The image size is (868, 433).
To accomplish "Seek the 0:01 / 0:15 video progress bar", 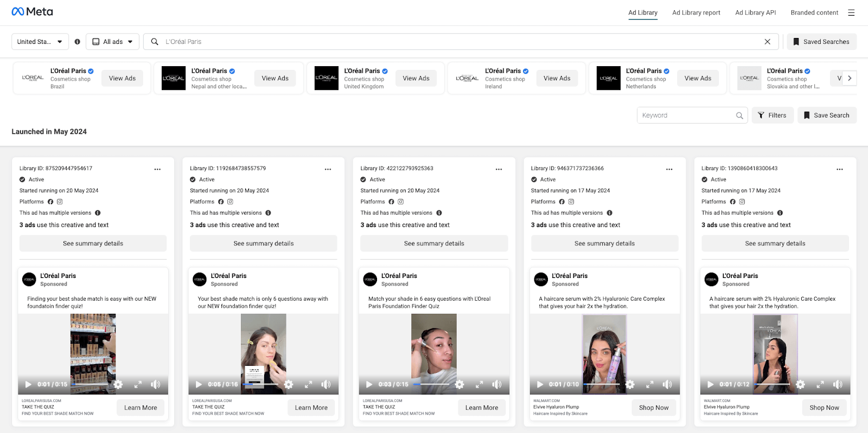I will point(90,384).
